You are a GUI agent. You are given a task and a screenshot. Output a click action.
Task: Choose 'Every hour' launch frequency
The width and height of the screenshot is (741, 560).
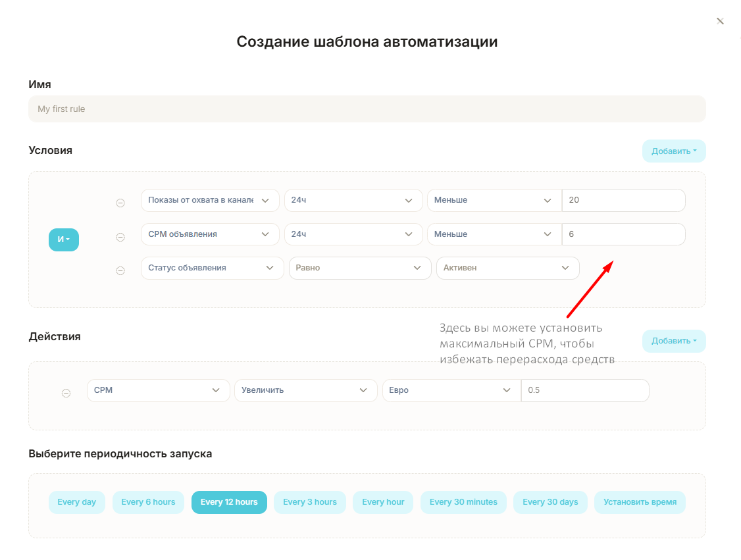[x=383, y=502]
